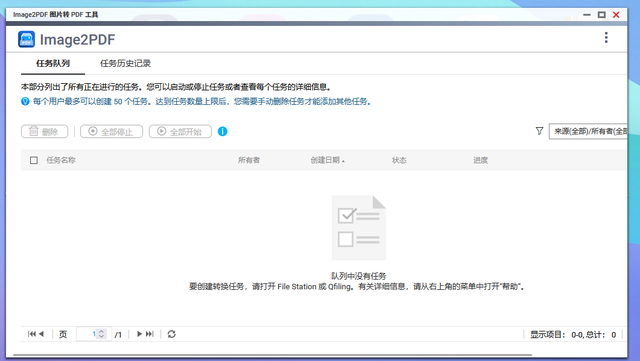The height and width of the screenshot is (361, 640).
Task: Click the horizontal scrollbar at the bottom
Action: 272,355
